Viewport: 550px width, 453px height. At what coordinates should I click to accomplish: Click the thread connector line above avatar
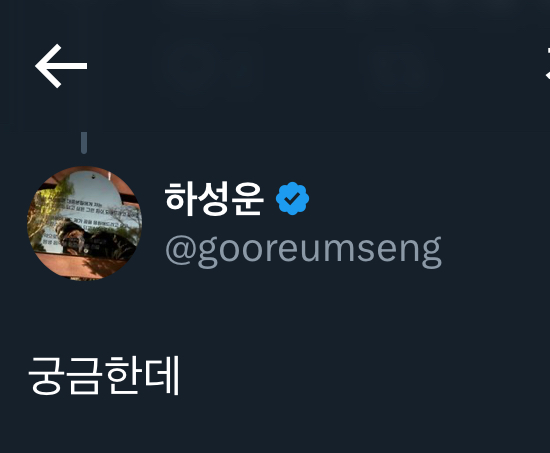[x=84, y=143]
